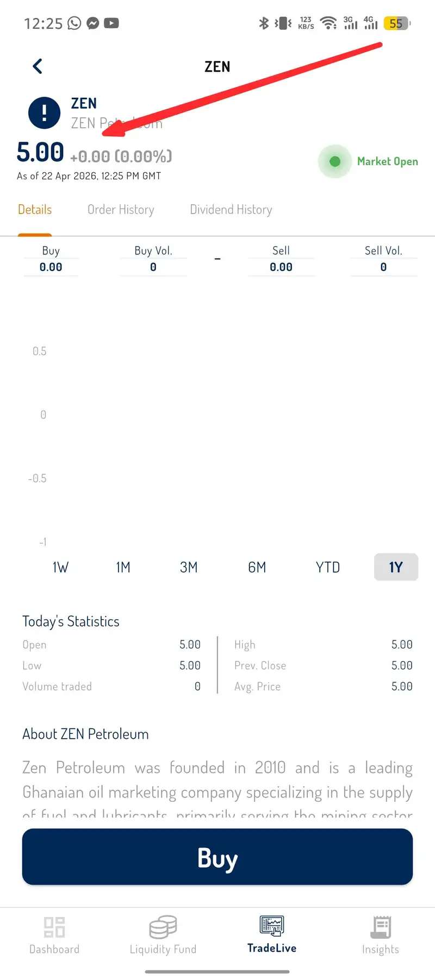435x980 pixels.
Task: Tap the green Market Open indicator
Action: pos(335,161)
